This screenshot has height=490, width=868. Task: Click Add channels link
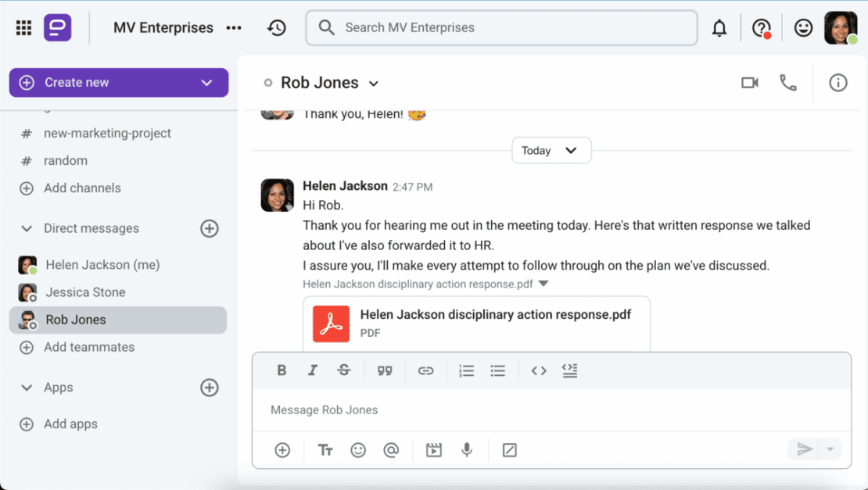point(82,188)
